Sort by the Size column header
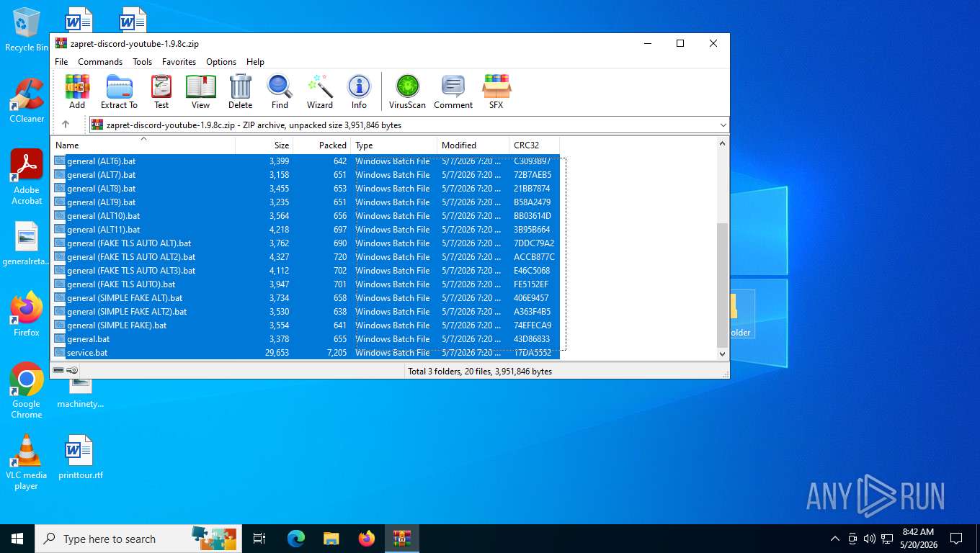980x553 pixels. (x=264, y=145)
